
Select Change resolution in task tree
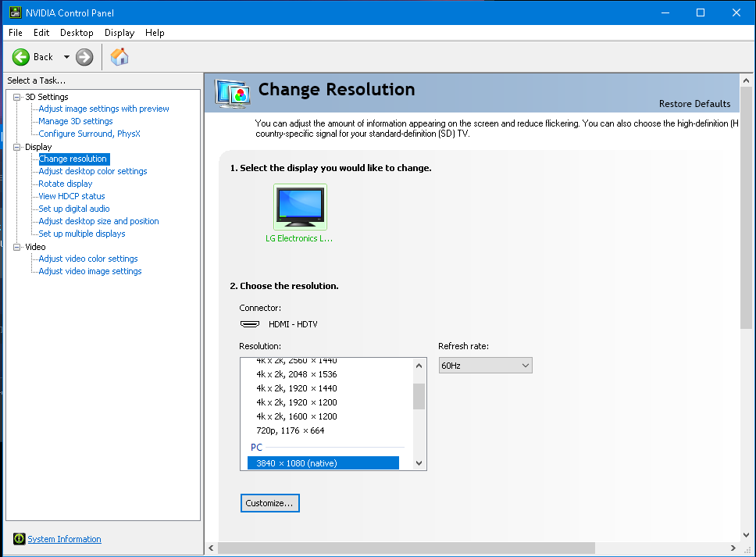point(73,159)
